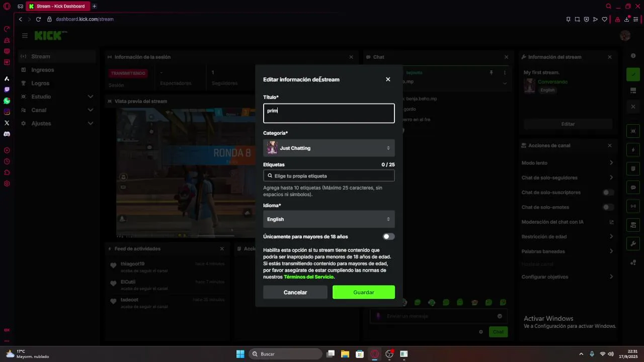Open Twitch from the Opera sidebar
Viewport: 644px width, 362px height.
point(7,89)
